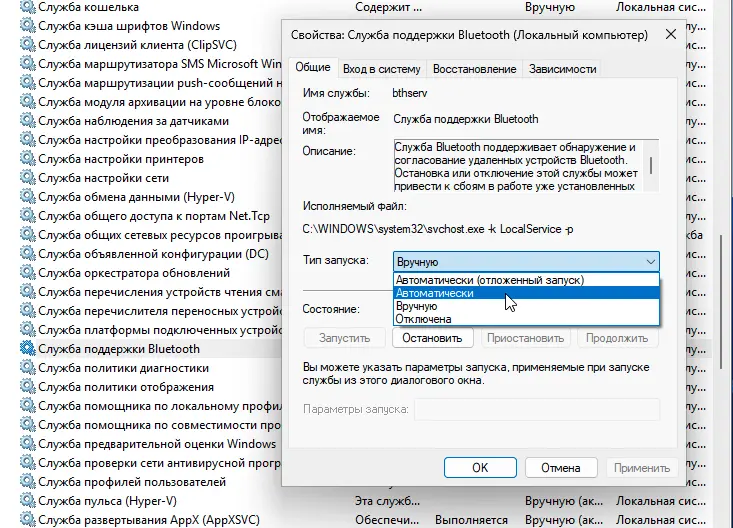
Task: Confirm with the OK button
Action: click(480, 467)
